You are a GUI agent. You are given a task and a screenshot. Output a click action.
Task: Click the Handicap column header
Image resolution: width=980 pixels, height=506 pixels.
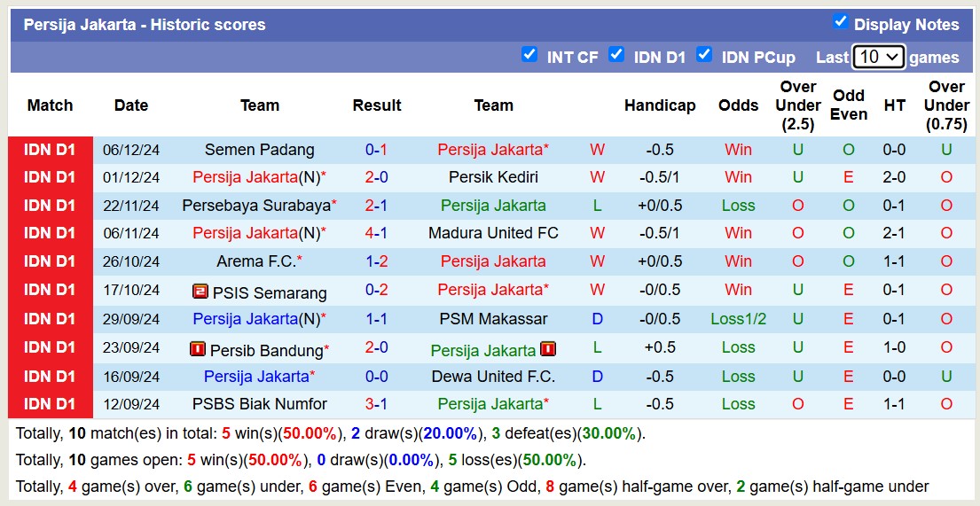[x=660, y=105]
